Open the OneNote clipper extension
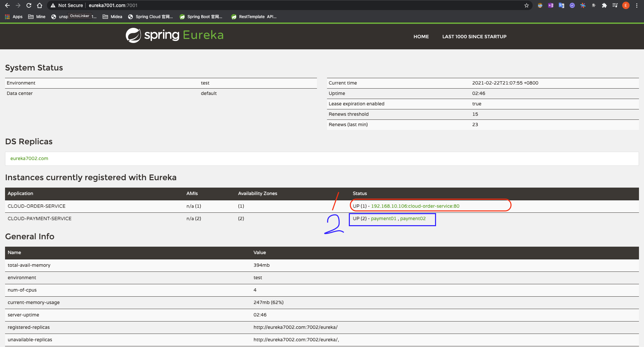 tap(551, 5)
